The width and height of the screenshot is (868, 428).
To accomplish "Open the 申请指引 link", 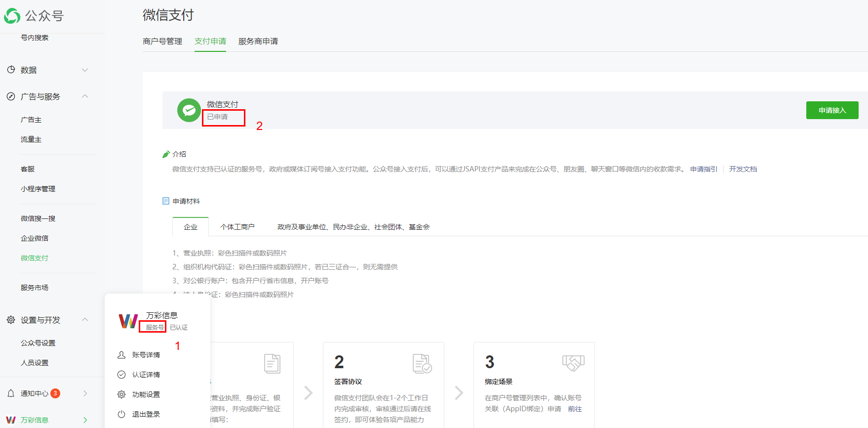I will coord(703,169).
